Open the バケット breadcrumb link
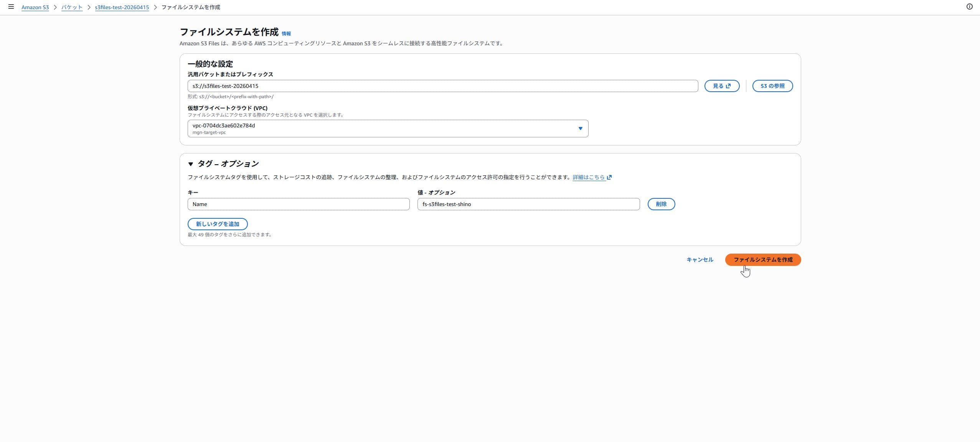The width and height of the screenshot is (980, 442). [72, 7]
